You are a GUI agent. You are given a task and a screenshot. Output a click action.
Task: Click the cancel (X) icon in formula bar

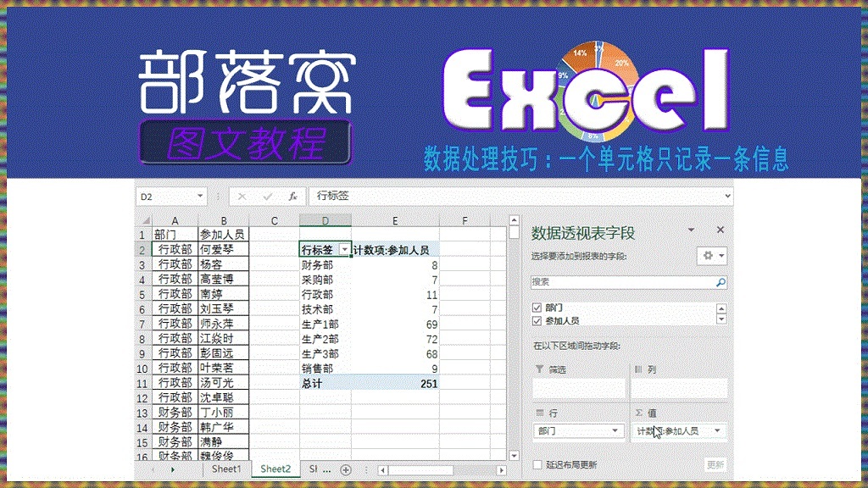point(242,197)
